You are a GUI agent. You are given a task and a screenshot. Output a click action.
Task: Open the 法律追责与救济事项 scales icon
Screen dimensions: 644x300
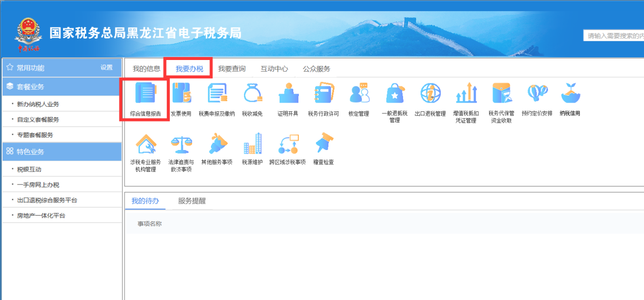181,144
